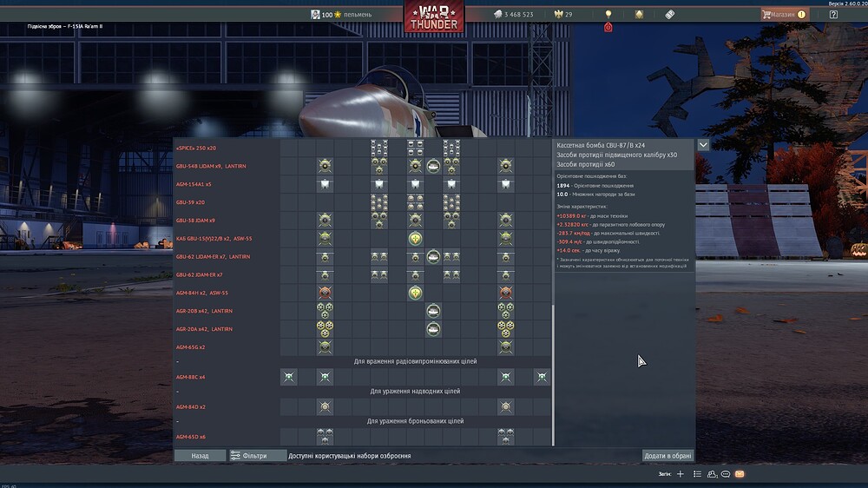
Task: Click the Golden Eagles currency icon
Action: [x=558, y=15]
